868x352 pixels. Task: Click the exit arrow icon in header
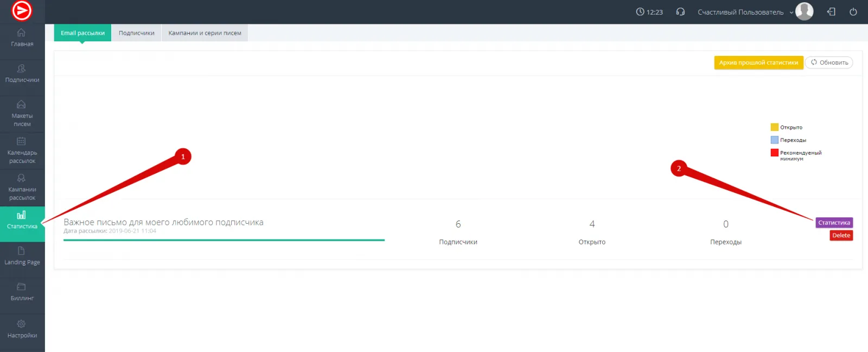(831, 12)
